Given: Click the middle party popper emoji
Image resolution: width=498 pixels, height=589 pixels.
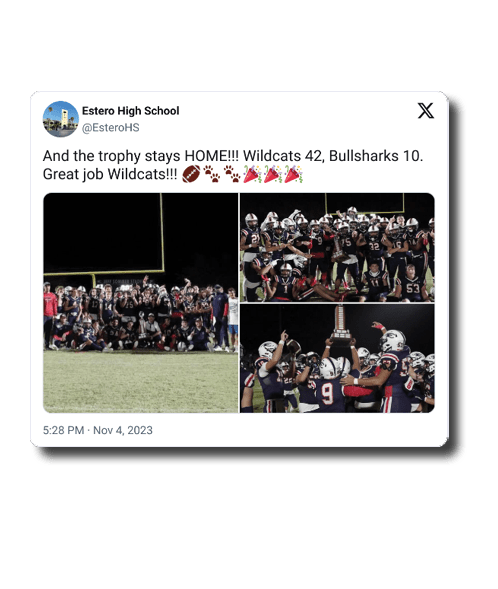Looking at the screenshot, I should [x=273, y=174].
